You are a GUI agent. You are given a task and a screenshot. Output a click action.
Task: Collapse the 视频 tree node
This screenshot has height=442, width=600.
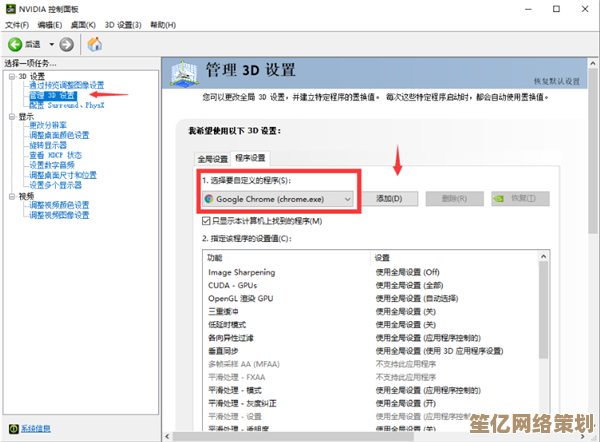click(x=9, y=196)
